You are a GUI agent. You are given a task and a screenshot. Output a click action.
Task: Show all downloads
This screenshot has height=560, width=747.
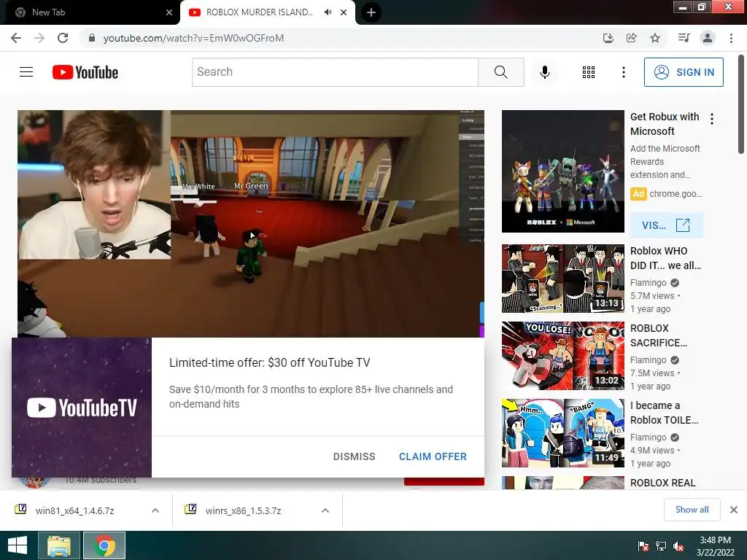pyautogui.click(x=692, y=510)
